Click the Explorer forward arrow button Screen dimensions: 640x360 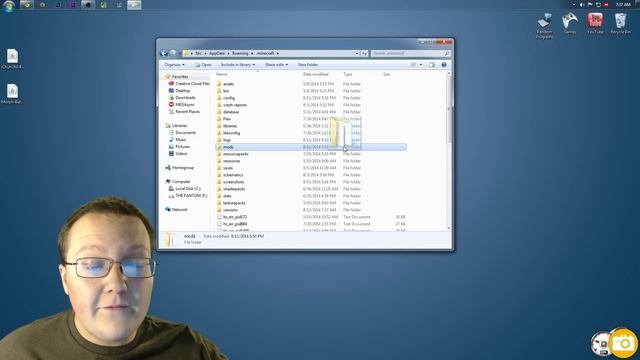(173, 53)
